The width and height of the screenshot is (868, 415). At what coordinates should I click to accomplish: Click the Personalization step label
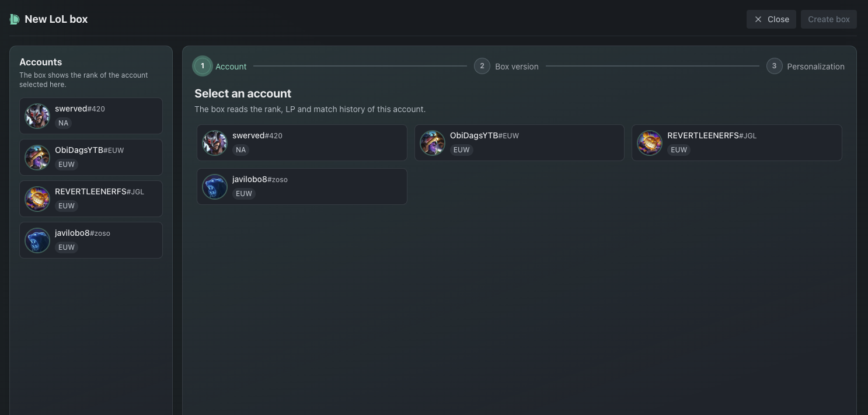[x=815, y=67]
